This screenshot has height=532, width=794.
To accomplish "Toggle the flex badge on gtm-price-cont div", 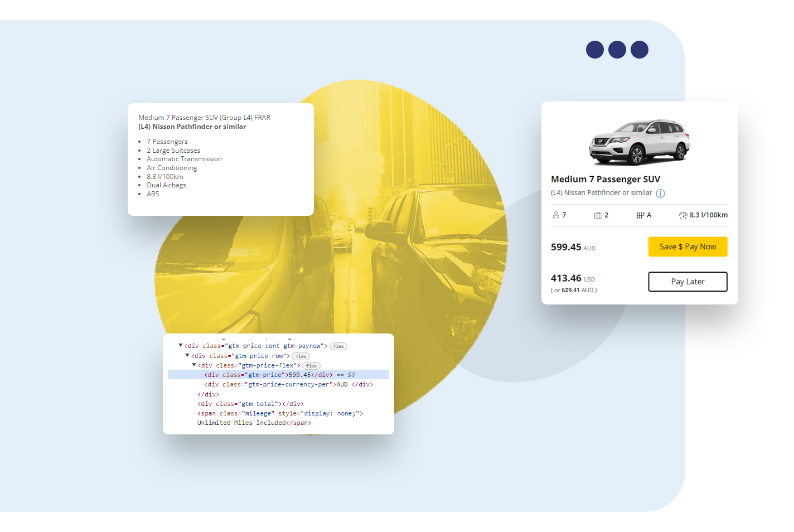I will click(338, 346).
